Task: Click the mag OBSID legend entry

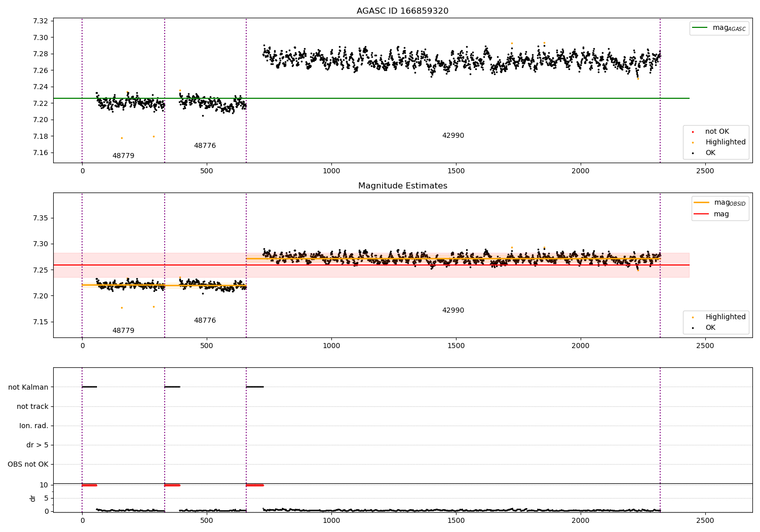Action: [720, 203]
